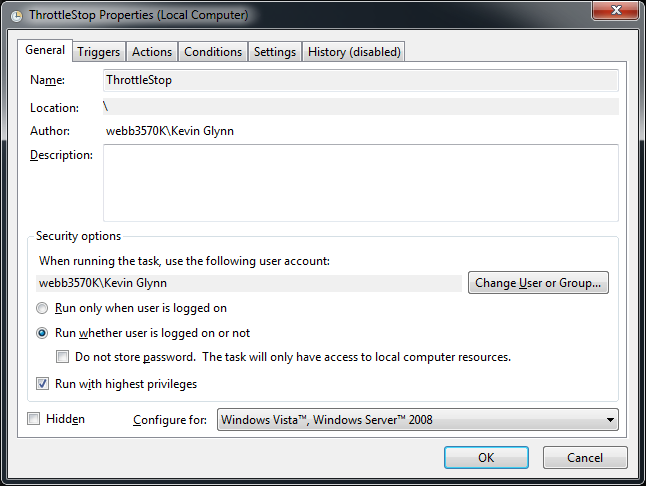
Task: Click the Location label
Action: [x=54, y=108]
